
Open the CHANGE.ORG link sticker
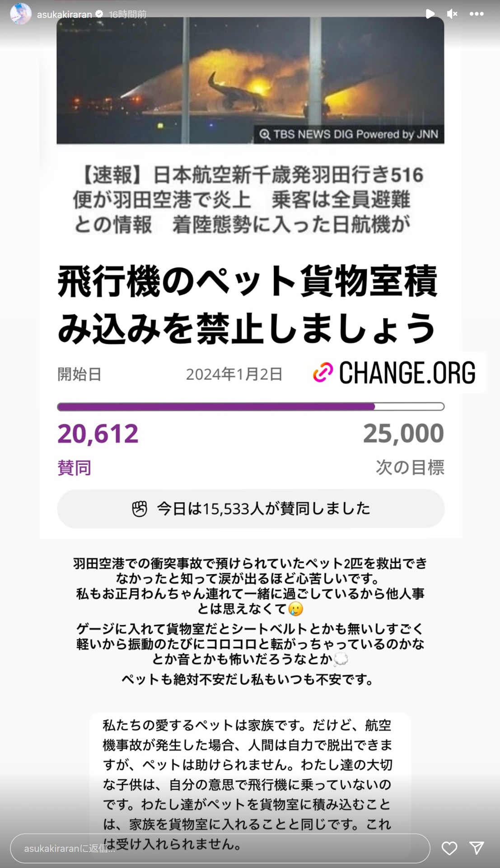[395, 373]
